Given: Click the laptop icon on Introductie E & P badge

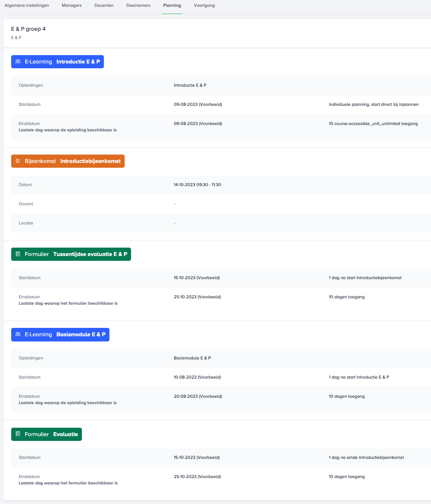Looking at the screenshot, I should click(18, 62).
